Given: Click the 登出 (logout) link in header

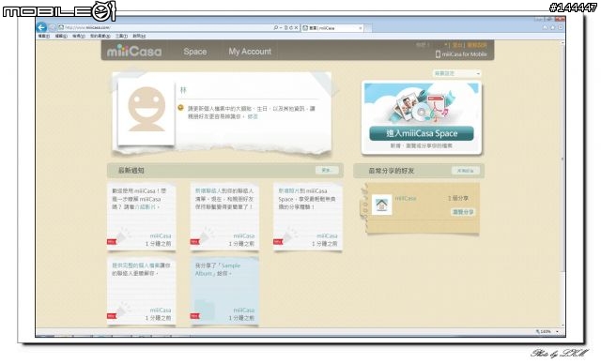Looking at the screenshot, I should tap(457, 45).
